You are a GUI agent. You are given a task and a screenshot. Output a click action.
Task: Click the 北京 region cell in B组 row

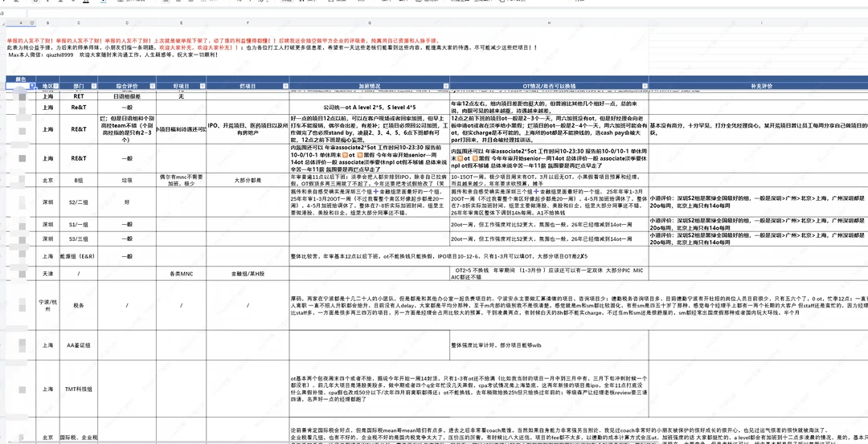(47, 181)
